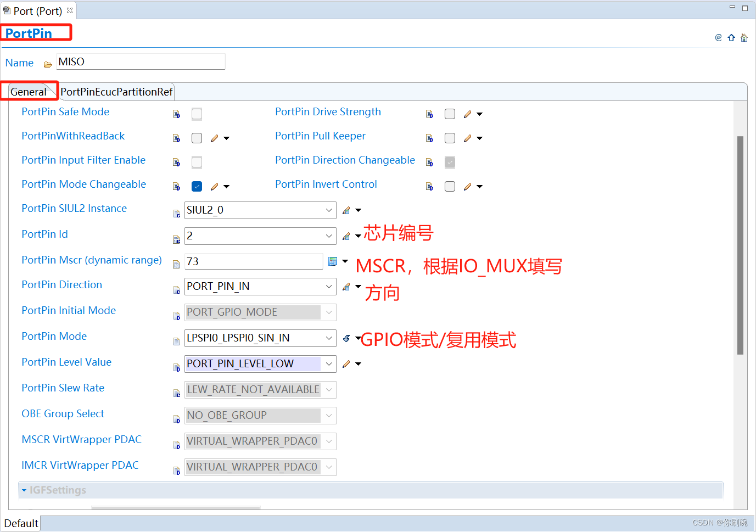Screen dimensions: 756x532
Task: Open the mail/annotation @ icon top right
Action: tap(718, 37)
